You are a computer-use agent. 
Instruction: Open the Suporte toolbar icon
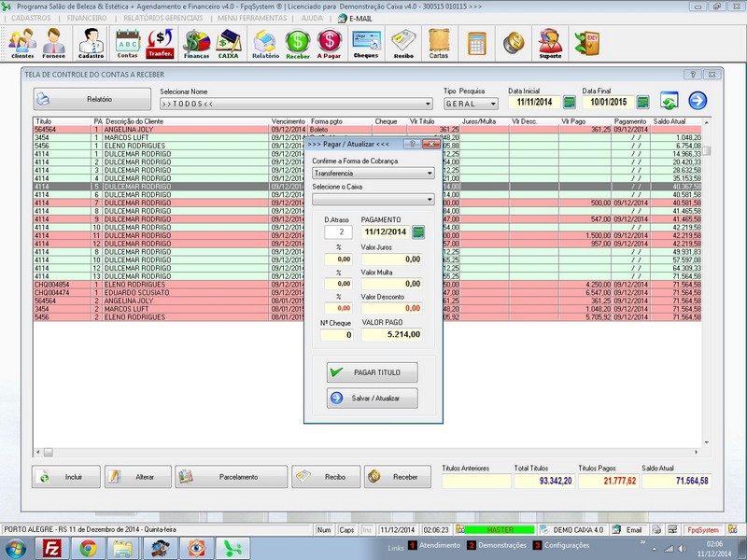click(x=550, y=43)
